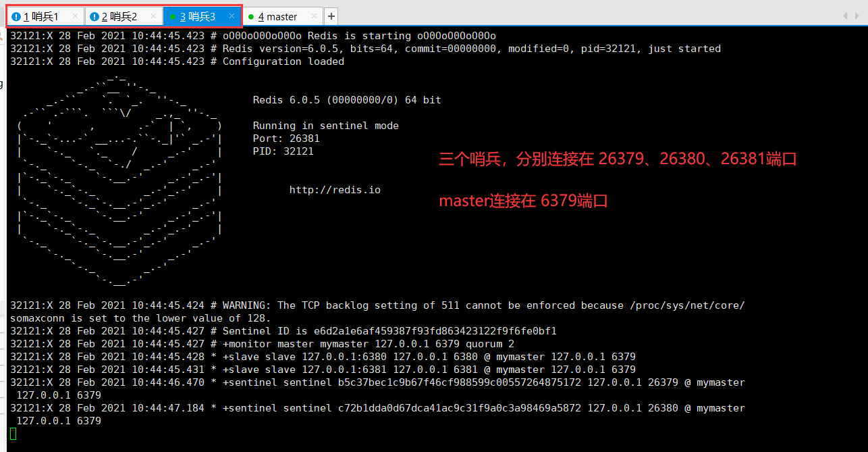Click the green terminal cursor block
Image resolution: width=868 pixels, height=452 pixels.
(x=13, y=434)
